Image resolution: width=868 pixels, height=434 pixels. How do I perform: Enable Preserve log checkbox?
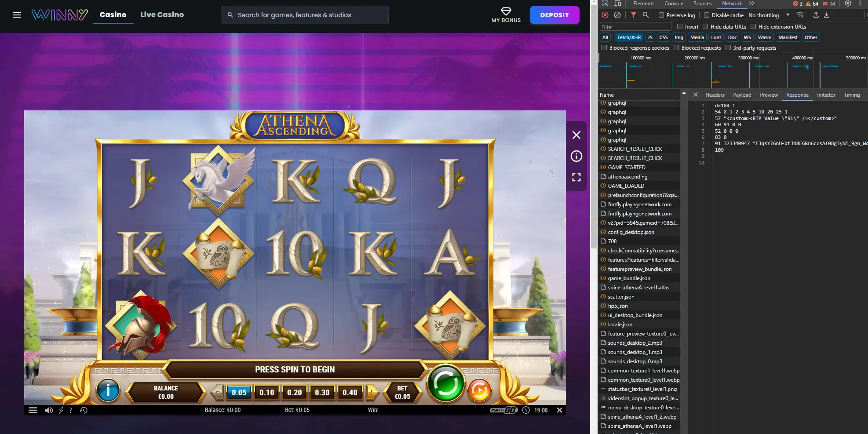661,15
